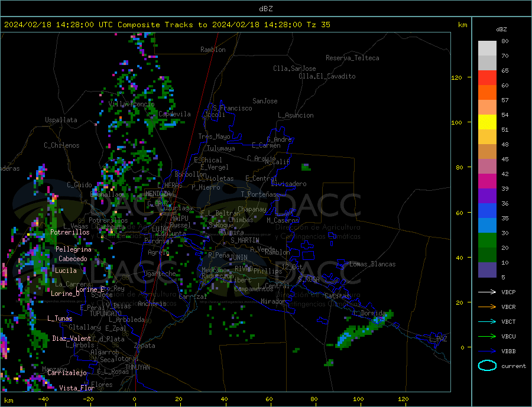Click the cyan 'current' ellipse symbol
Image resolution: width=532 pixels, height=407 pixels.
pos(487,366)
